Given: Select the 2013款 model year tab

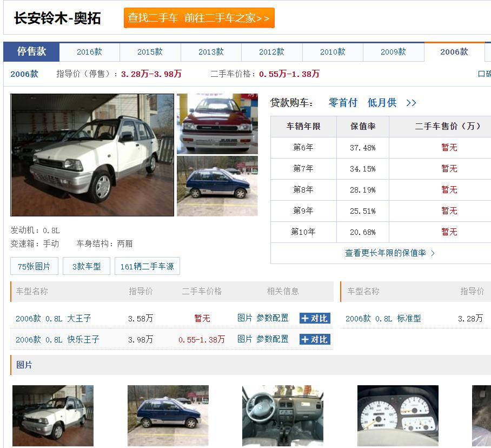Looking at the screenshot, I should pyautogui.click(x=210, y=52).
